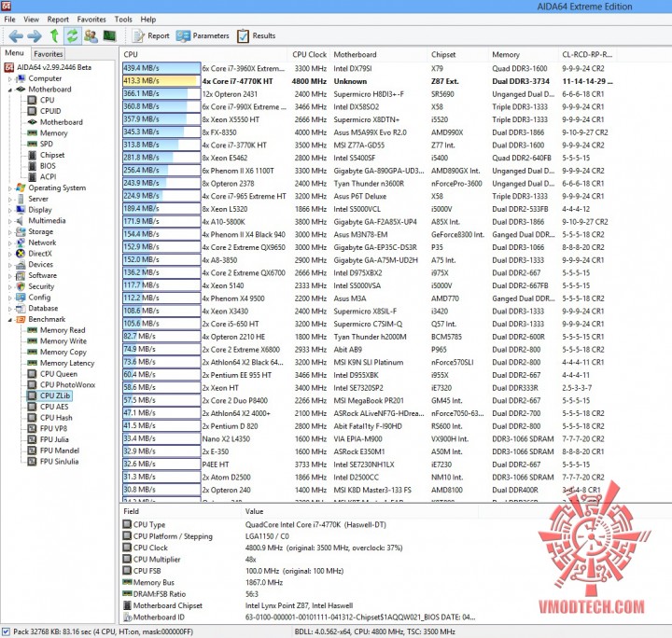
Task: Expand the Operating System node
Action: click(x=10, y=188)
